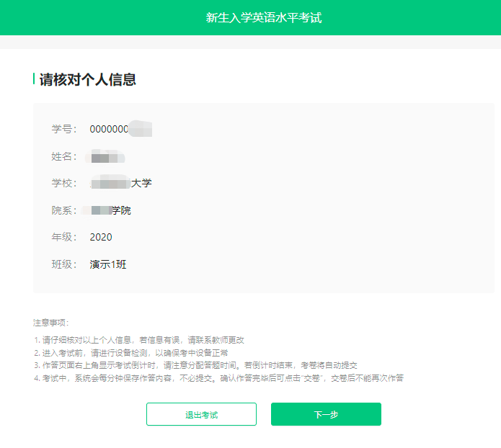Click the 姓名 label
This screenshot has width=501, height=448.
click(63, 156)
